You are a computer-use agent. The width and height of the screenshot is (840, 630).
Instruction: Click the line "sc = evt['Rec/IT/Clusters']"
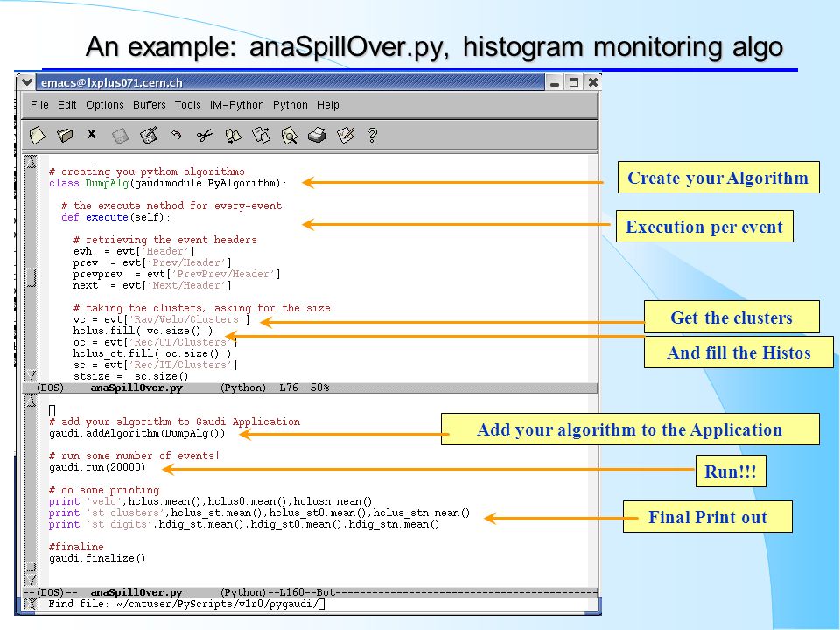pyautogui.click(x=156, y=365)
